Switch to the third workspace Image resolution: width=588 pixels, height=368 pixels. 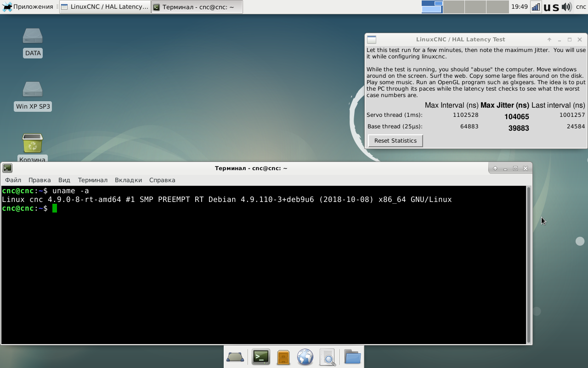click(x=475, y=7)
